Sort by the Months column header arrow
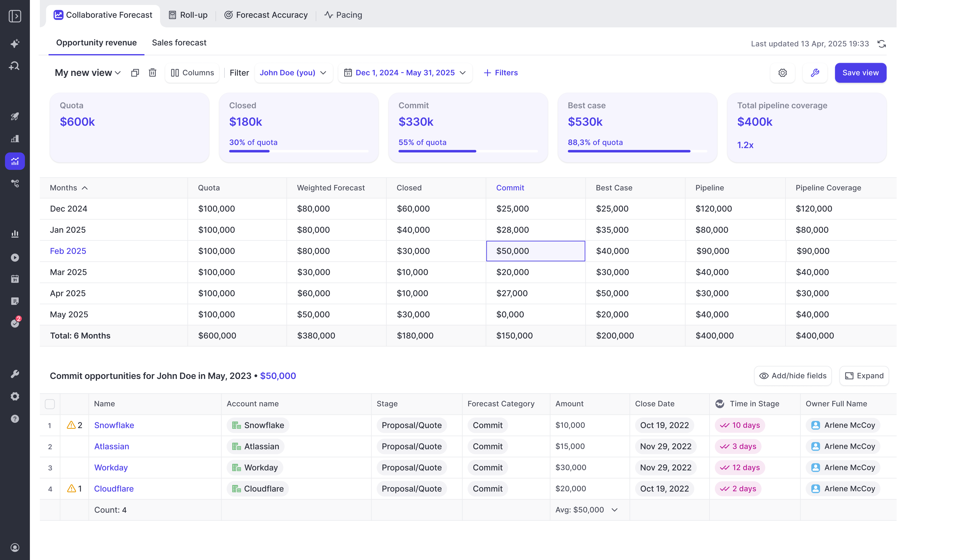The height and width of the screenshot is (560, 962). [x=85, y=188]
